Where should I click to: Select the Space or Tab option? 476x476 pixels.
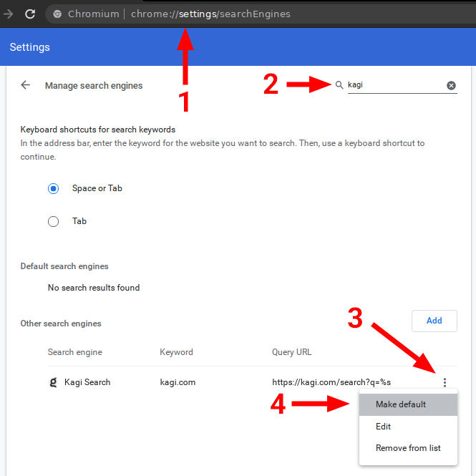[53, 188]
